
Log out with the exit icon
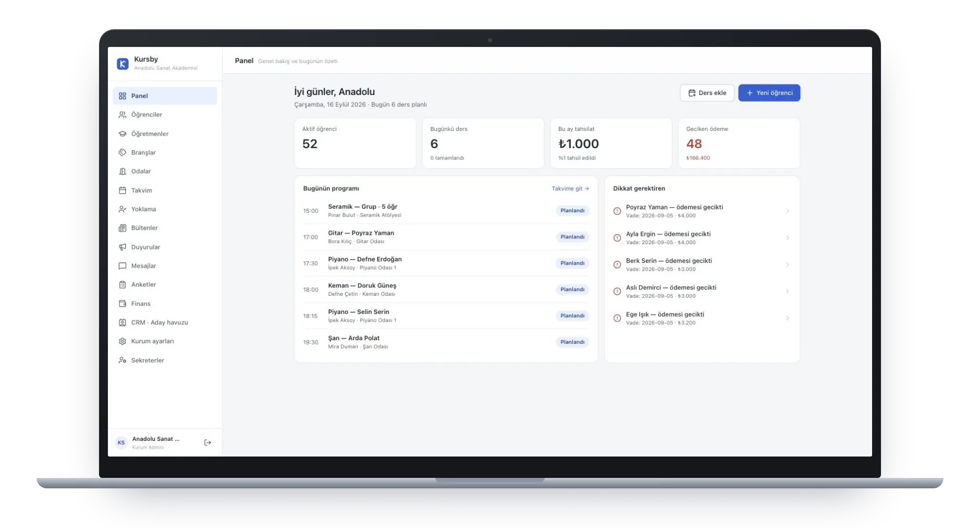click(x=207, y=442)
